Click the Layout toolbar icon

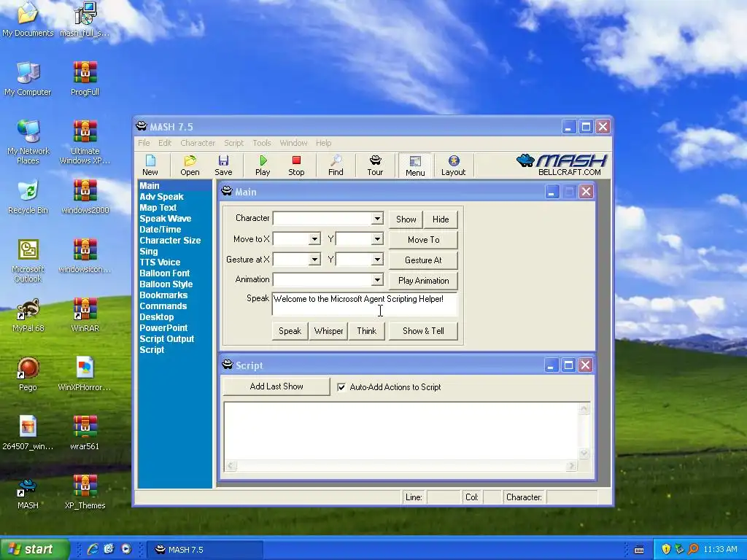453,165
